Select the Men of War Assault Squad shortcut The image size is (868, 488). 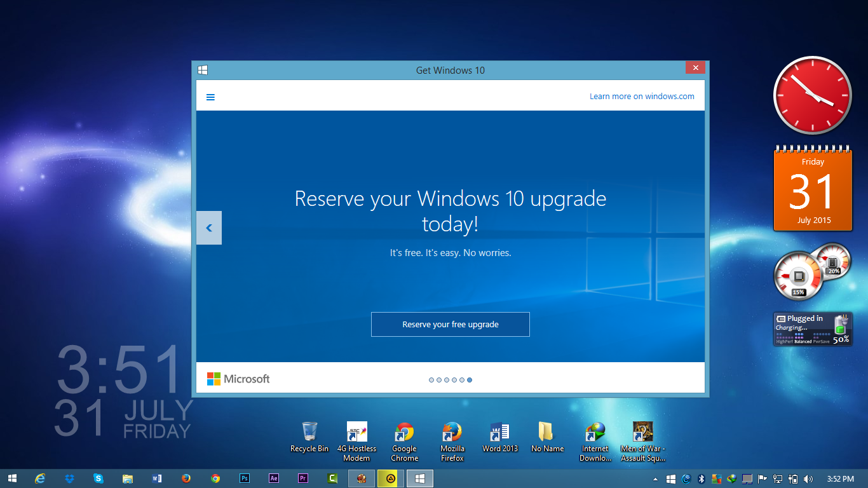[x=643, y=442]
